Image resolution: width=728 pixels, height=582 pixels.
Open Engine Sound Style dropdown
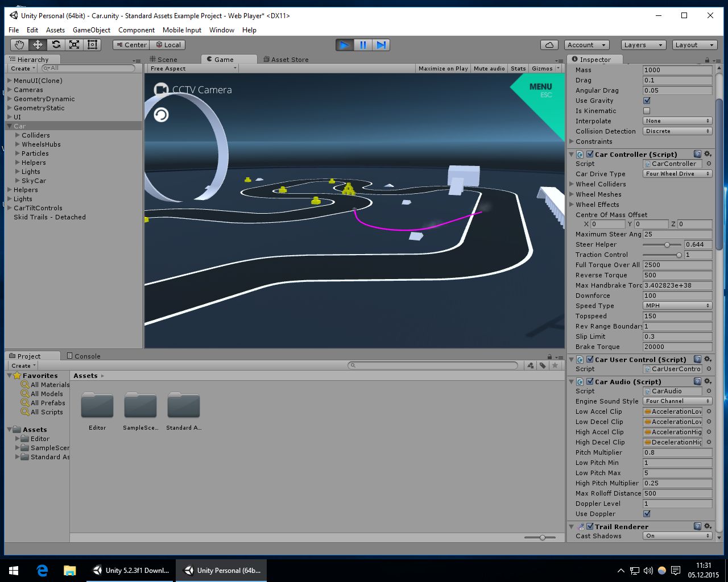(677, 401)
